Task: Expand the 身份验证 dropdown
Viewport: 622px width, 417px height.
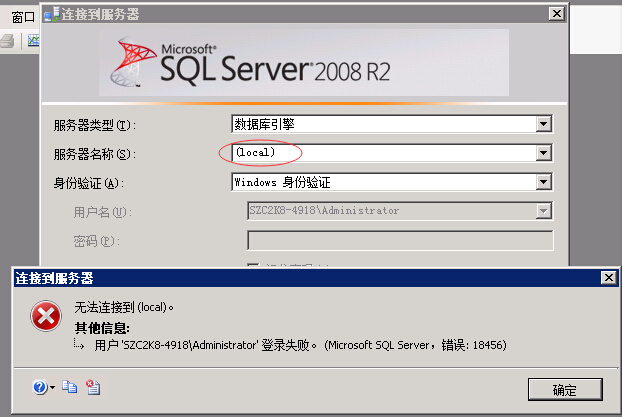Action: (x=544, y=182)
